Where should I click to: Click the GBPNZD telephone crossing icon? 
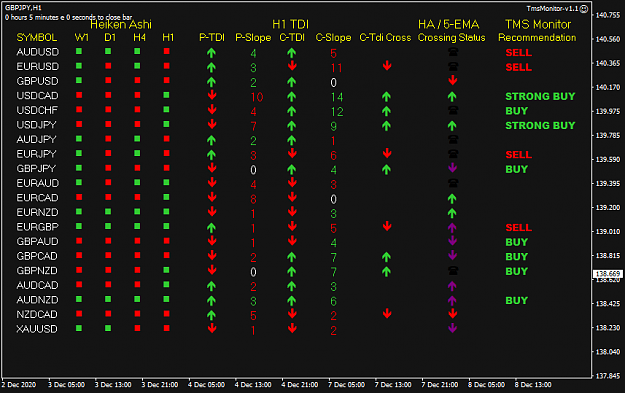(452, 270)
